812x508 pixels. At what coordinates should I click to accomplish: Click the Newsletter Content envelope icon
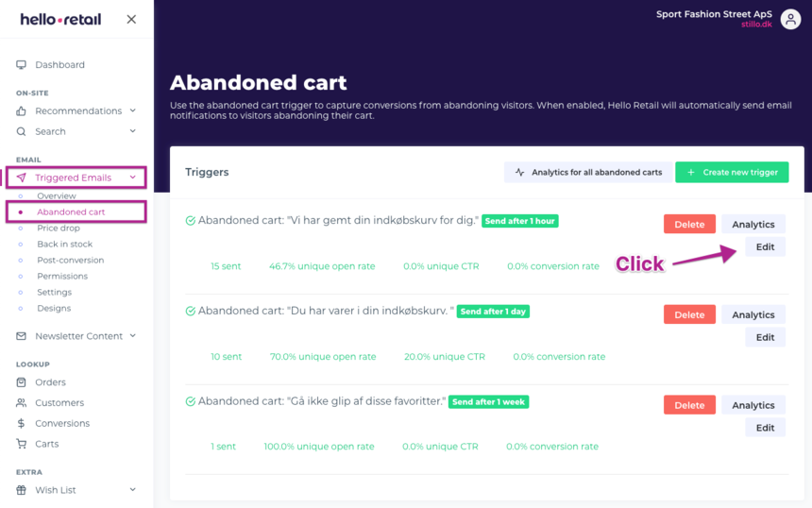[22, 336]
